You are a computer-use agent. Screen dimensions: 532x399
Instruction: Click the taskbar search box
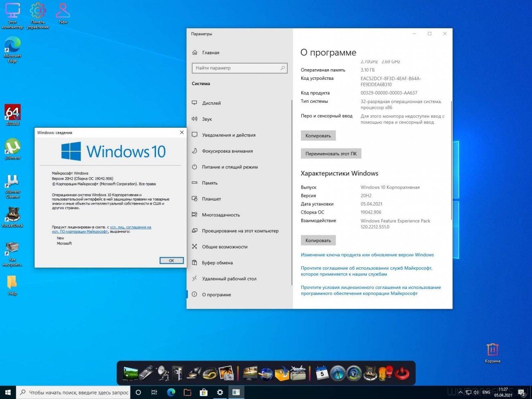73,392
